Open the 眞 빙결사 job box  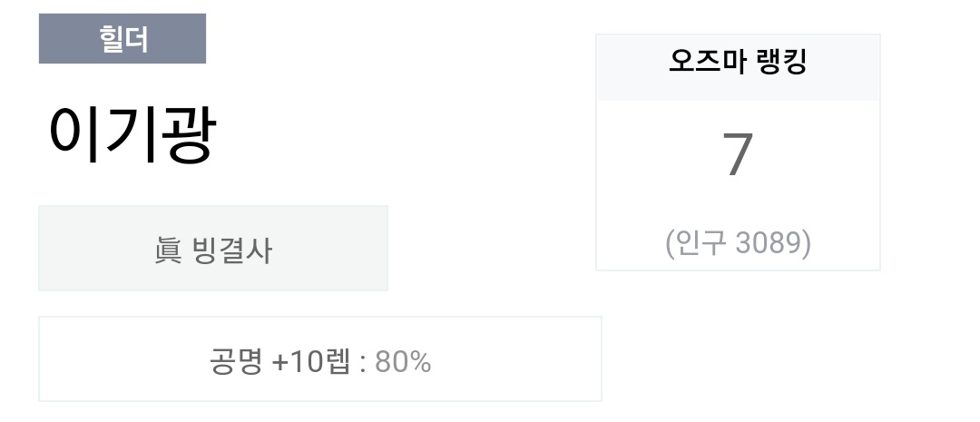click(213, 248)
